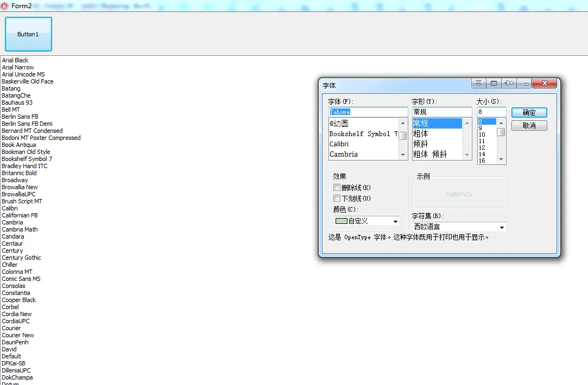Select Colonna MT in Form2 list
Viewport: 588px width, 385px height.
(x=17, y=272)
